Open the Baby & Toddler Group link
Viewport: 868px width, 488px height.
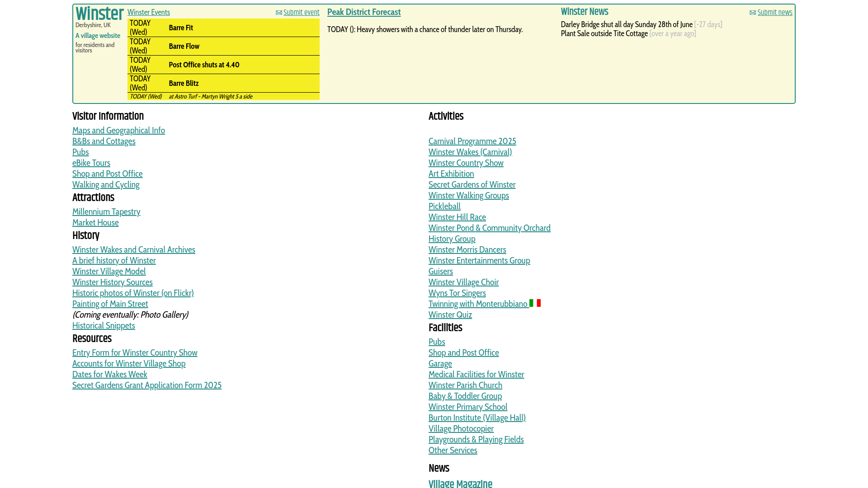465,396
